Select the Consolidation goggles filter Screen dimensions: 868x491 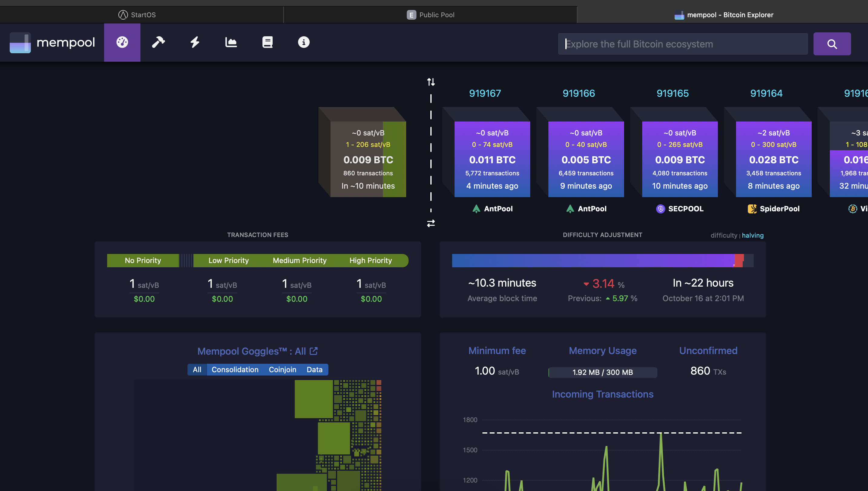[235, 369]
